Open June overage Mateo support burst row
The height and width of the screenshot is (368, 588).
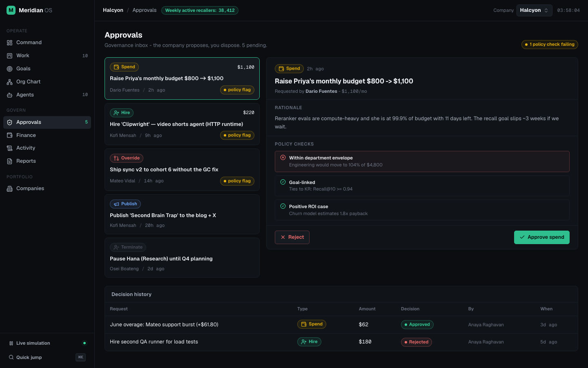click(341, 325)
